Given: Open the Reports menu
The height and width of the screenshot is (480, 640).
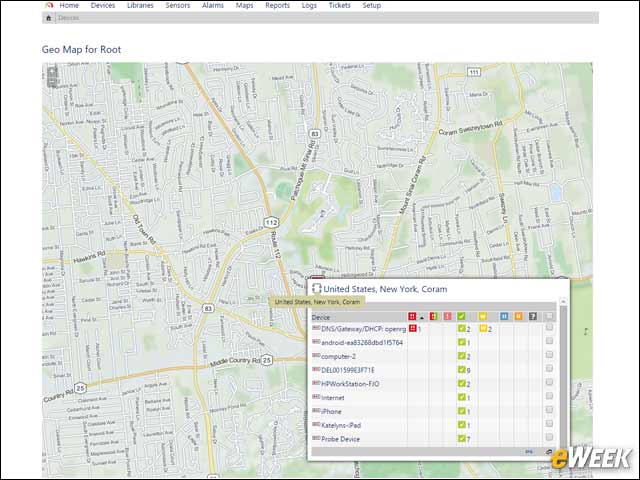Looking at the screenshot, I should (278, 5).
